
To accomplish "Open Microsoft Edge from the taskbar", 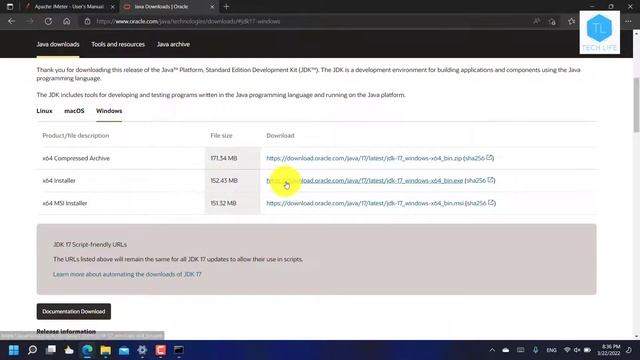I will (87, 350).
